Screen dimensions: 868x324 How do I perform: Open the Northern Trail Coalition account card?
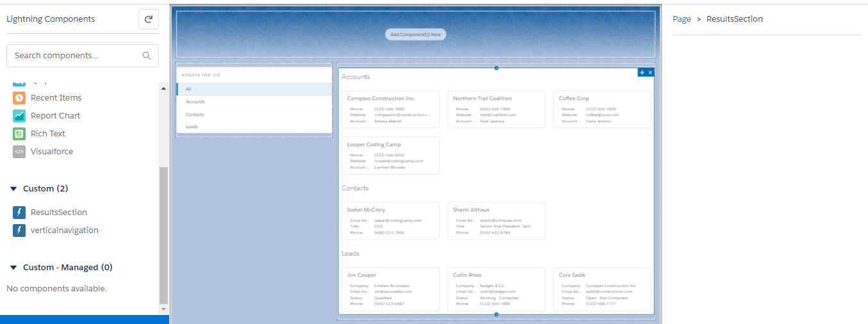pyautogui.click(x=496, y=109)
